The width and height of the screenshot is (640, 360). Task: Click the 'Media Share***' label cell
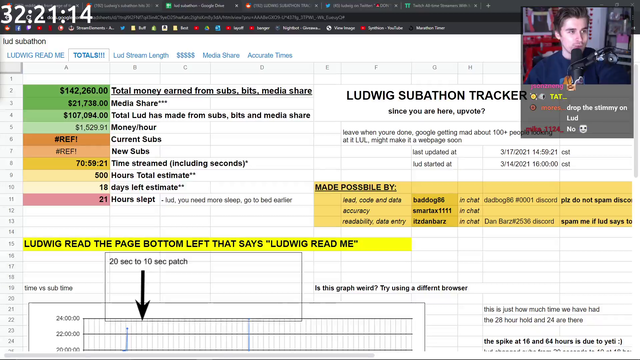[139, 103]
